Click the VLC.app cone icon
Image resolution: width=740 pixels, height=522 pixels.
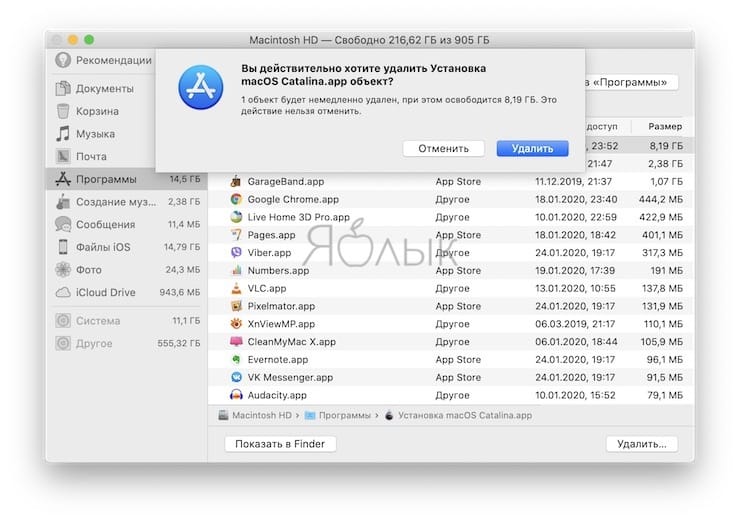pyautogui.click(x=236, y=288)
